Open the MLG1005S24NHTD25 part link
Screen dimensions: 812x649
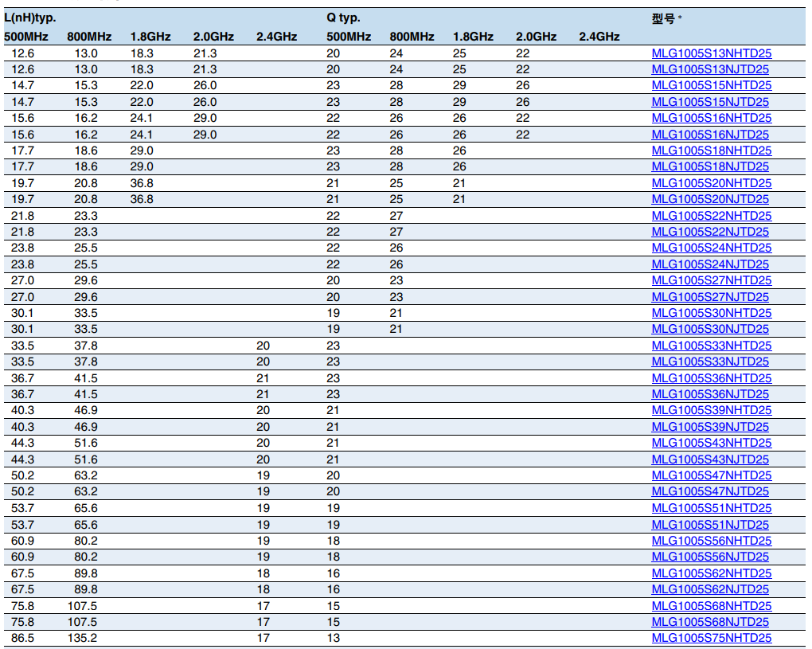[711, 248]
